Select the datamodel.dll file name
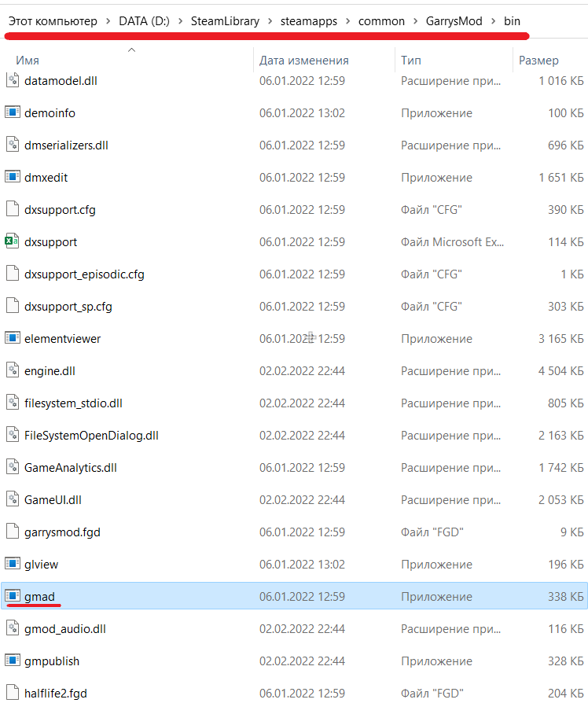 (x=61, y=81)
